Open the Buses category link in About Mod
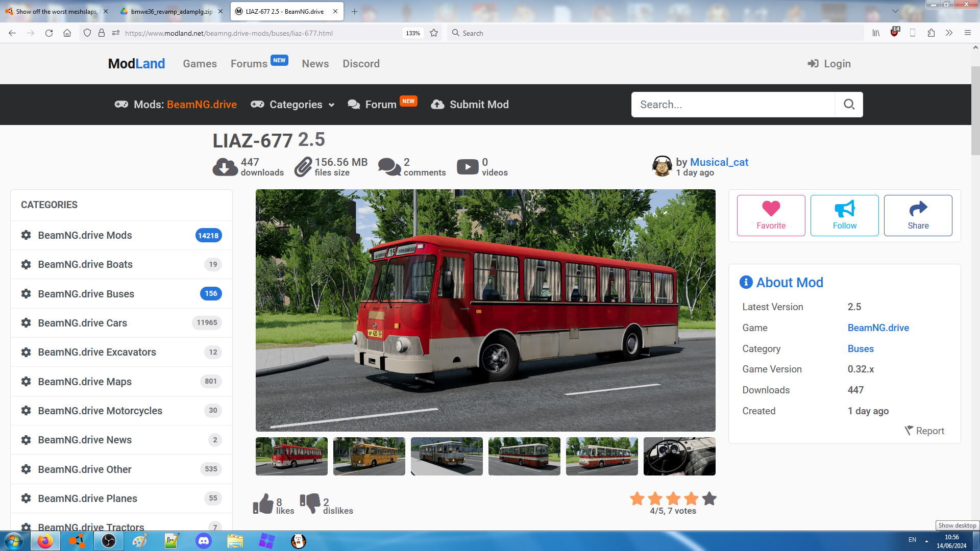The height and width of the screenshot is (551, 980). click(861, 348)
